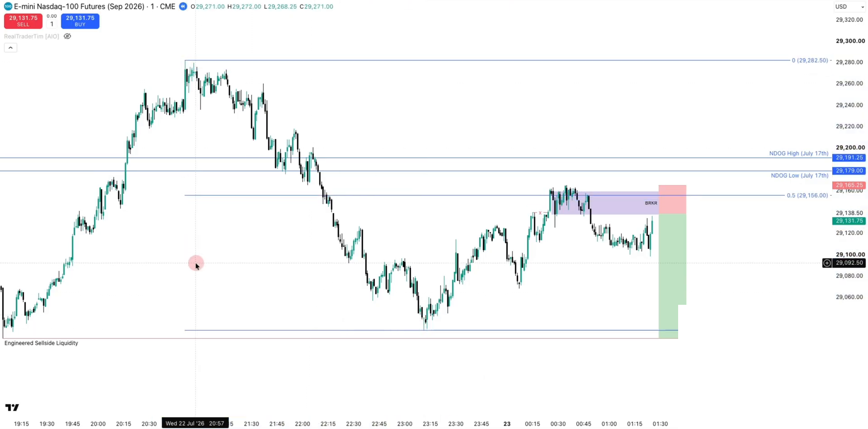Click the TradingView logo at bottom-left
The width and height of the screenshot is (868, 429).
coord(12,407)
